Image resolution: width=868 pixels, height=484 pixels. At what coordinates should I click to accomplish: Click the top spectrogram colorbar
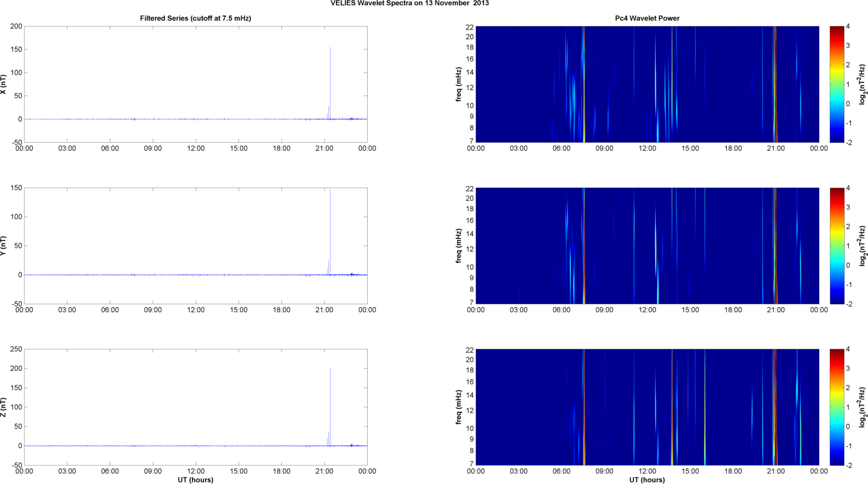pyautogui.click(x=837, y=84)
